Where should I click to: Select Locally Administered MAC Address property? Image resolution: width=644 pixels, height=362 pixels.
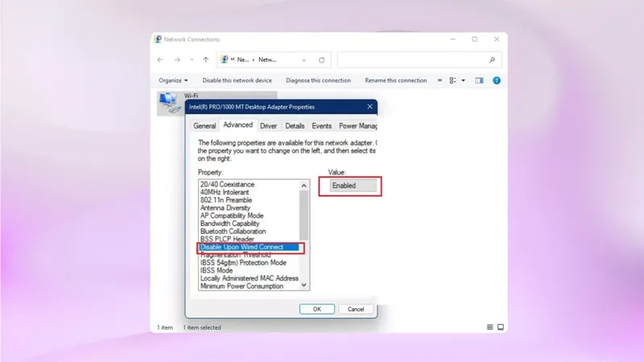click(x=250, y=278)
